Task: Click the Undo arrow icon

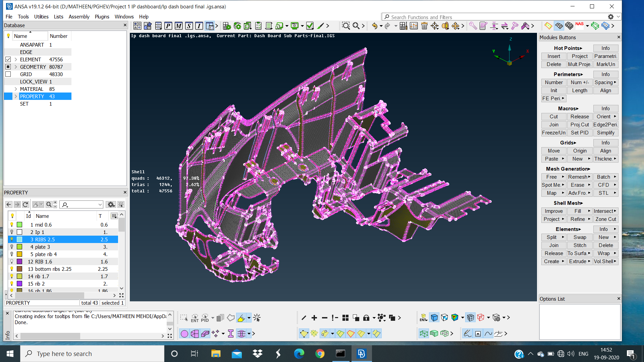Action: pos(375,25)
